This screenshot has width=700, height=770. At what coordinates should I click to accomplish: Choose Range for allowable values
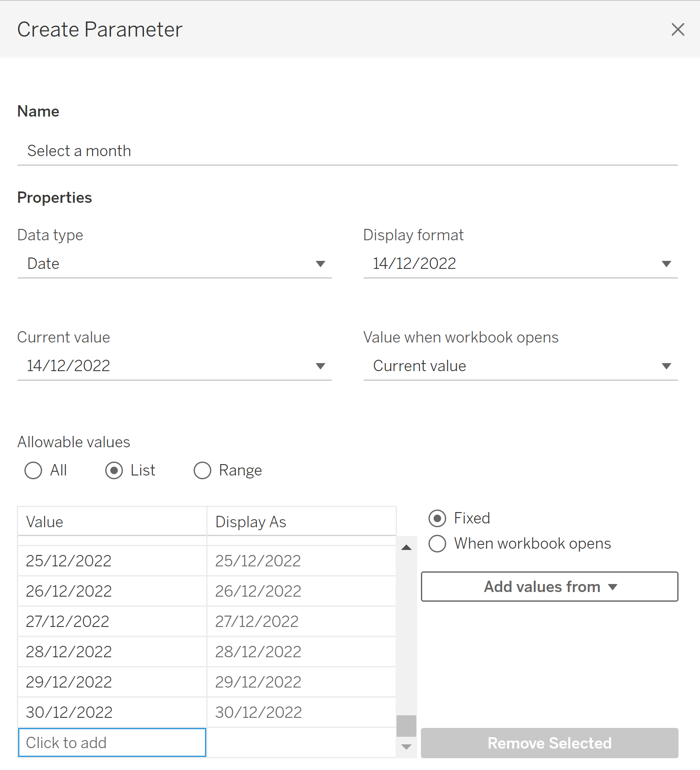point(202,470)
